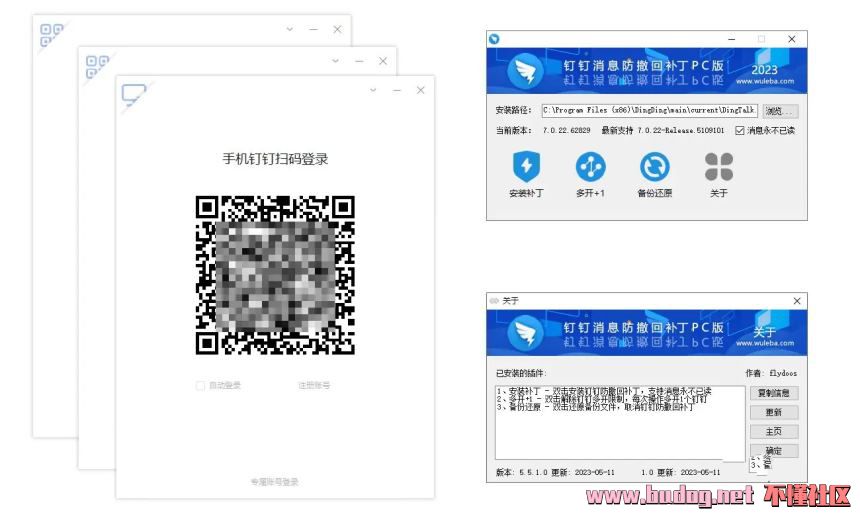
Task: Click the DingTalk login QR code
Action: [x=275, y=275]
